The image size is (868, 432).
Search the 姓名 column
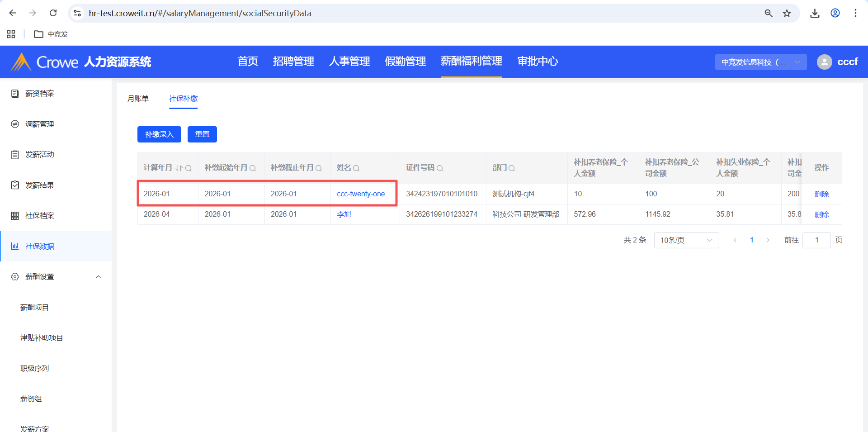(356, 168)
